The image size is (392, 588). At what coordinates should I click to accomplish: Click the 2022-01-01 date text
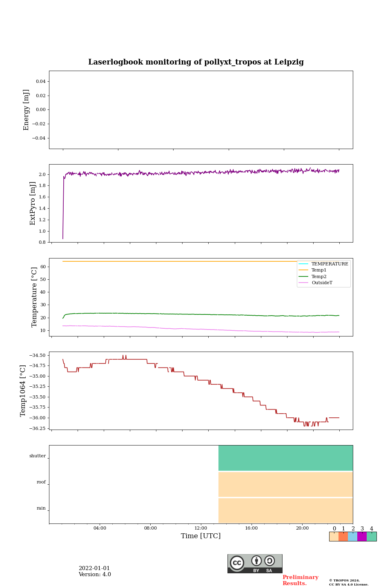[94, 568]
